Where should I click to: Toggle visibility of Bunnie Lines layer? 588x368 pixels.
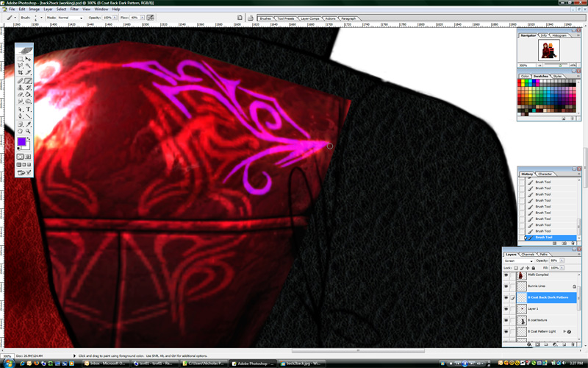pos(506,286)
